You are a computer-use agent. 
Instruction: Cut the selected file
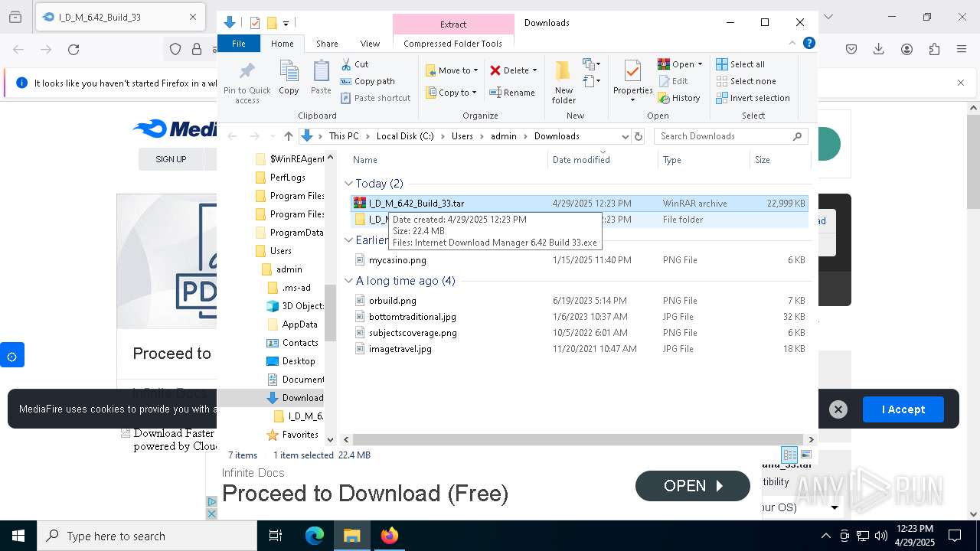click(354, 64)
